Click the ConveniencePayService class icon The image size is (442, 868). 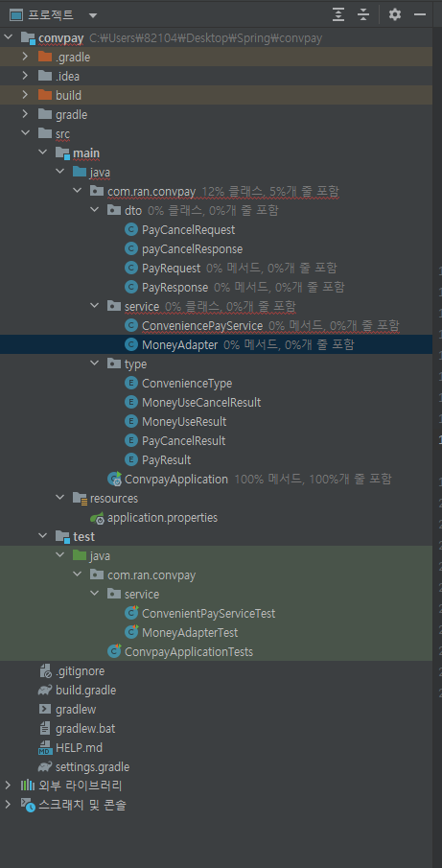pyautogui.click(x=131, y=325)
